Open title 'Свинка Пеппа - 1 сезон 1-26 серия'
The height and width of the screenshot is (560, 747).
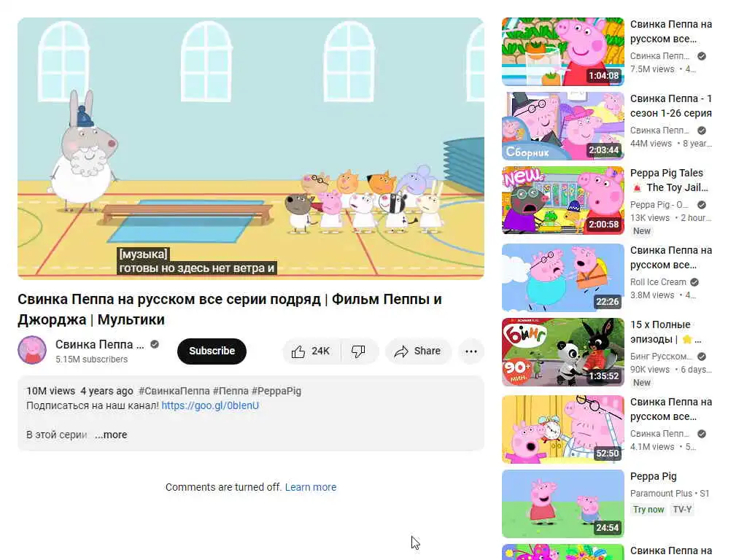tap(671, 106)
